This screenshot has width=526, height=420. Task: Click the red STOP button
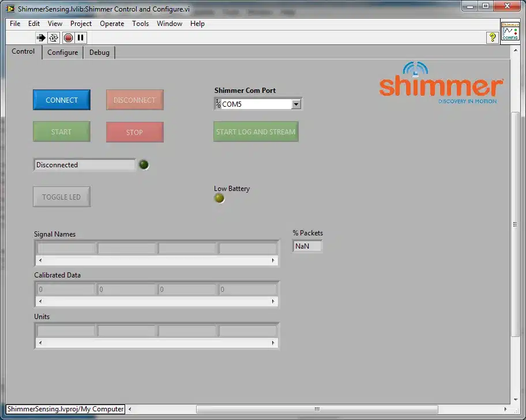(135, 132)
